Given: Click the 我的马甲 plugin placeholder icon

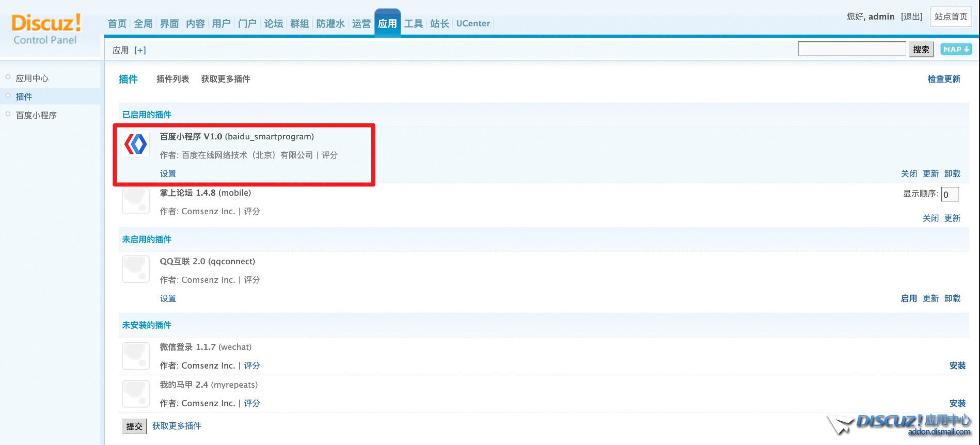Looking at the screenshot, I should pyautogui.click(x=136, y=393).
